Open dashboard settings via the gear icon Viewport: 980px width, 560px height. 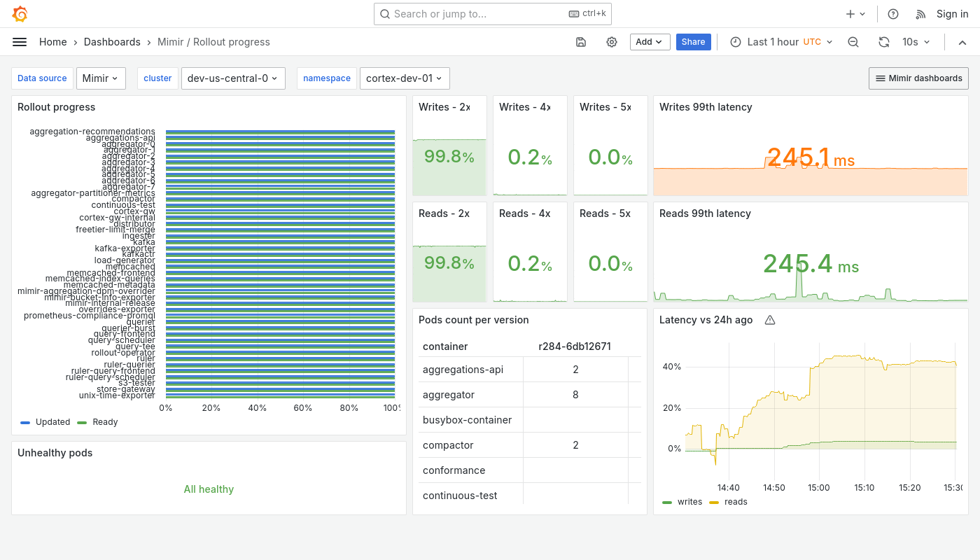tap(612, 42)
